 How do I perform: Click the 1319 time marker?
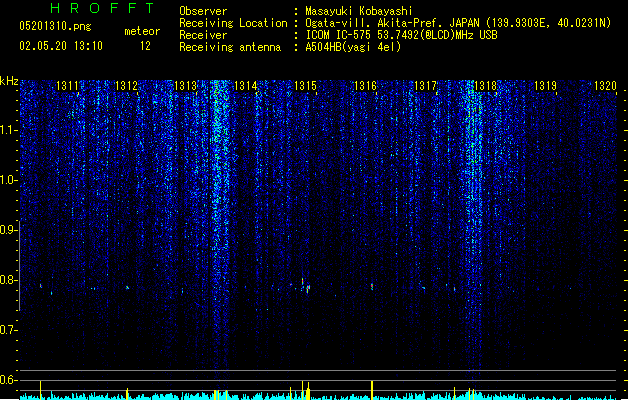[546, 86]
